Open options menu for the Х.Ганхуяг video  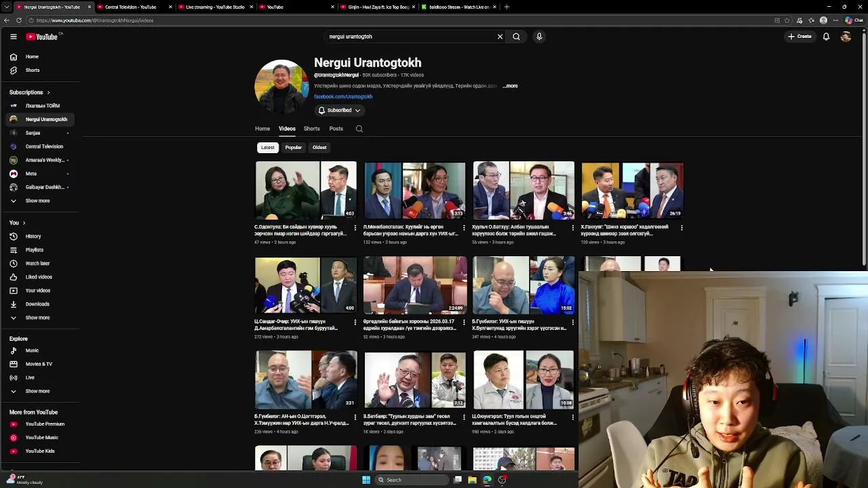click(682, 228)
